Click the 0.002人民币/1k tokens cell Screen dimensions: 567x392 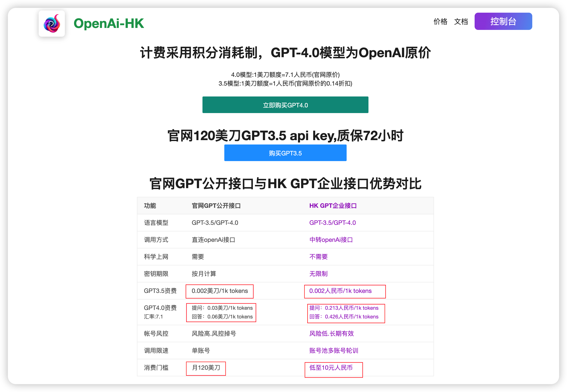point(341,291)
